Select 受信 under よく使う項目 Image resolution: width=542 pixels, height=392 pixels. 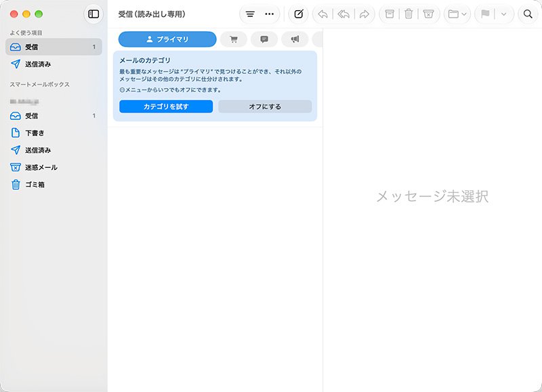pyautogui.click(x=54, y=47)
